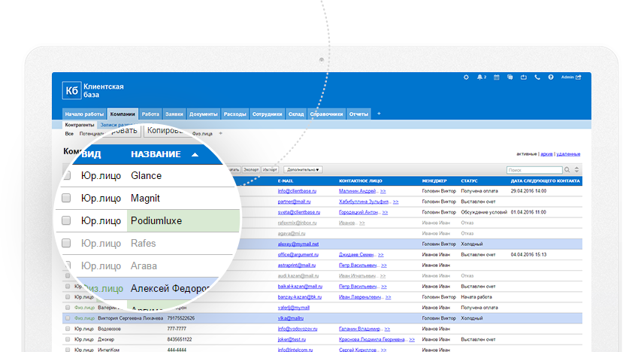Tick the checkbox for Podiumluxe row
This screenshot has height=352, width=644.
[x=66, y=221]
